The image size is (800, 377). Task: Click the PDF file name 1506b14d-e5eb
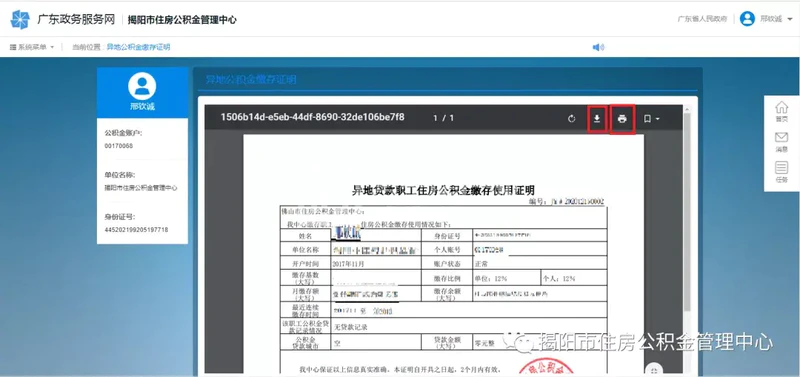[x=312, y=117]
